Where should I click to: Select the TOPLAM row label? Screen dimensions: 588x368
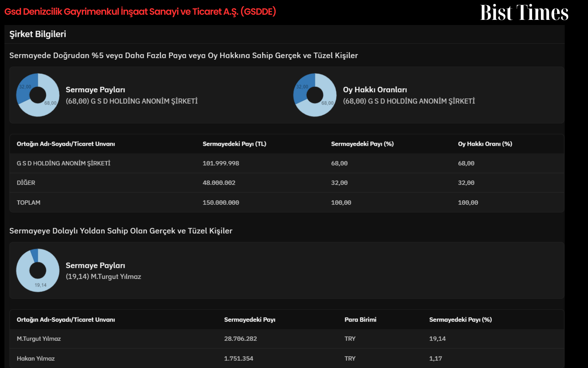(x=29, y=203)
